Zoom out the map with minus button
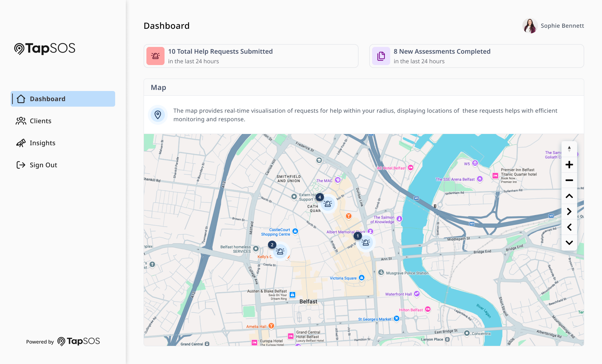Viewport: 602px width, 364px height. coord(569,180)
